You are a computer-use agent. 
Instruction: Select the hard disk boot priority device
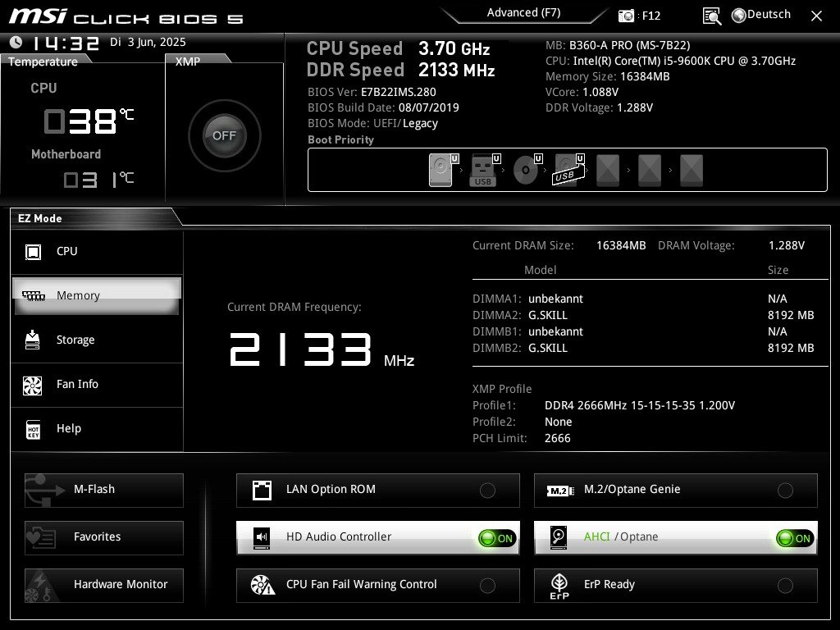click(x=441, y=171)
